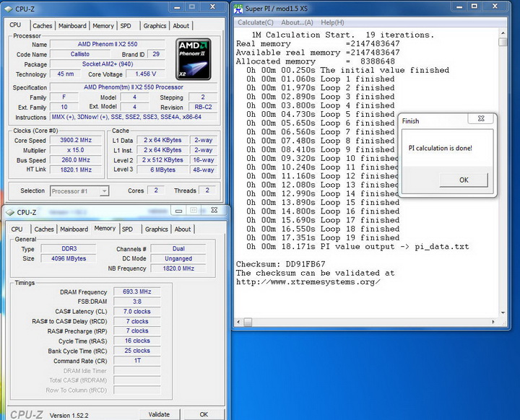Minimize the lower CPU-Z window
The image size is (520, 420).
coord(179,211)
